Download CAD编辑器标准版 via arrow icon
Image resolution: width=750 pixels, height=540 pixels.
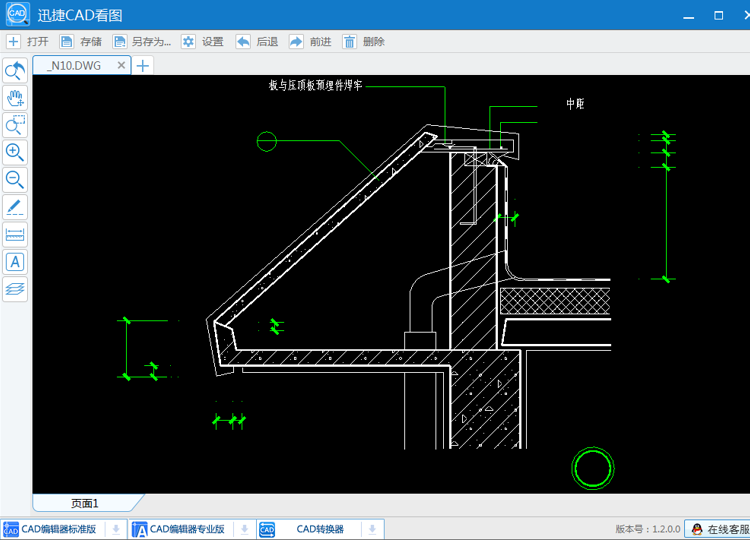(116, 529)
